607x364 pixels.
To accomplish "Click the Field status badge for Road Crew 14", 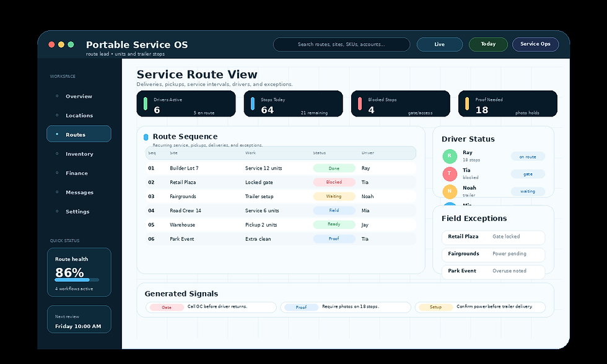I will pos(334,210).
